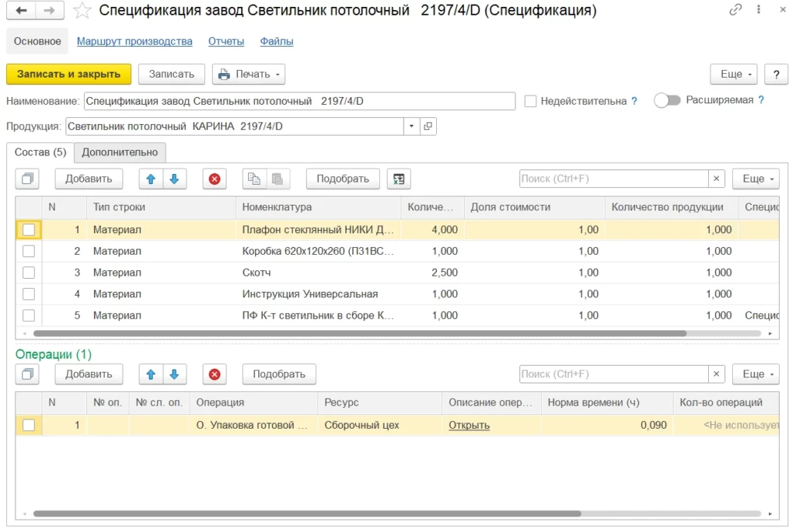Check row 5 ПФ К-т светильник checkbox

[x=29, y=315]
